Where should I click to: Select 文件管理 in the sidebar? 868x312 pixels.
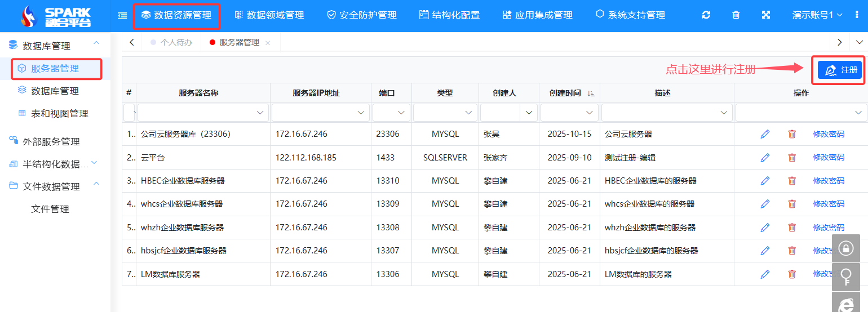pyautogui.click(x=50, y=209)
